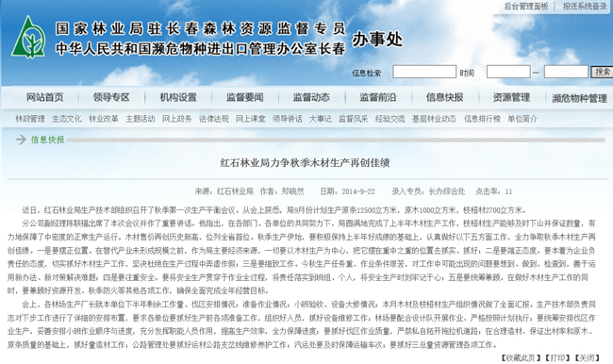
Task: Select 生态文化 submenu link
Action: pos(67,119)
